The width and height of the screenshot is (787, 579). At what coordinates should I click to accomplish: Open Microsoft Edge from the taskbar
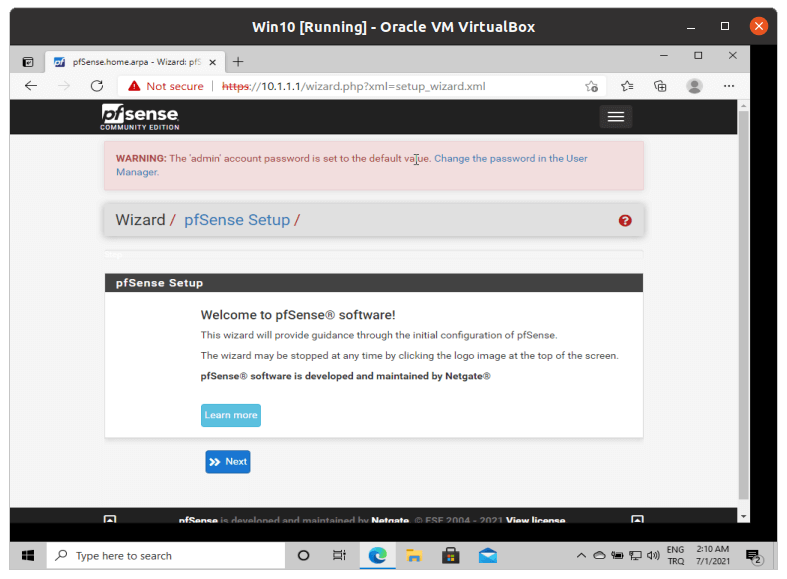(x=377, y=555)
